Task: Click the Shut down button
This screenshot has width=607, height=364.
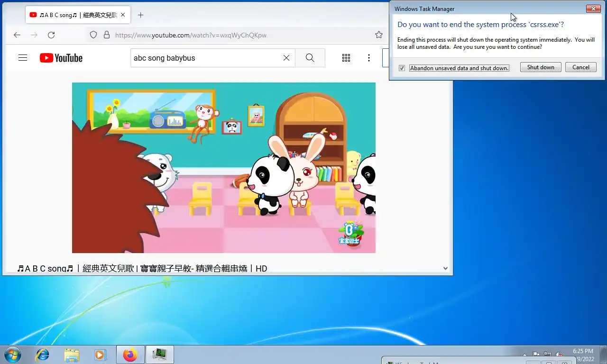Action: [541, 67]
